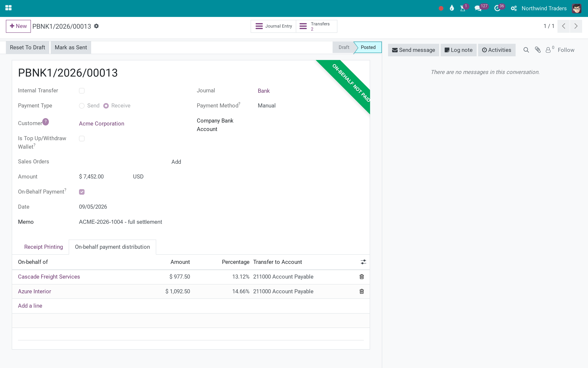Open Receipt Printing tab
Image resolution: width=588 pixels, height=368 pixels.
tap(44, 247)
